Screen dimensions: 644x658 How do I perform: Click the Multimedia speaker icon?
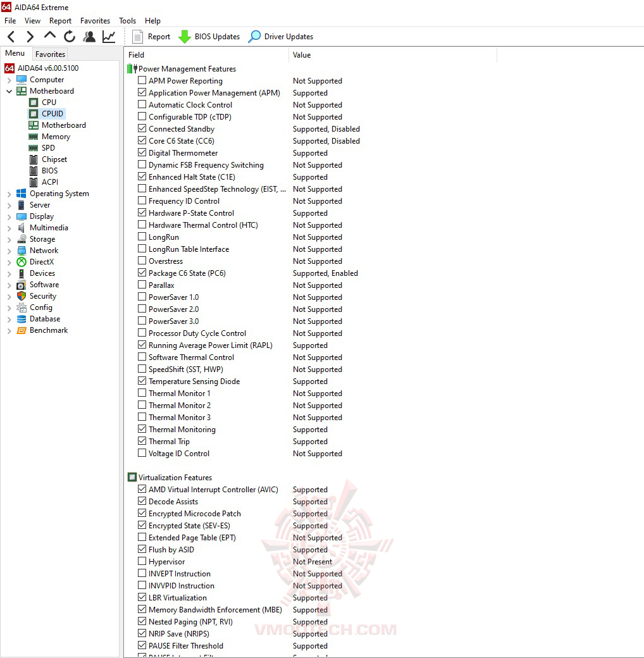pos(22,227)
